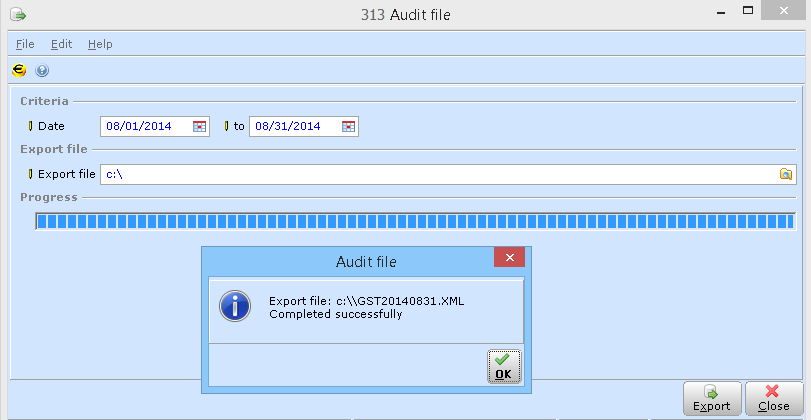This screenshot has height=420, width=811.
Task: Click the blue export progress bar
Action: (415, 221)
